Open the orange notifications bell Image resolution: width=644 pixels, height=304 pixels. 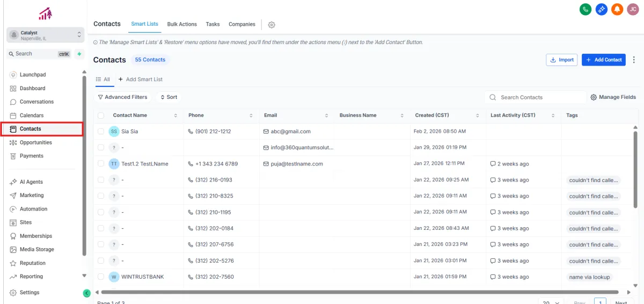[x=617, y=9]
